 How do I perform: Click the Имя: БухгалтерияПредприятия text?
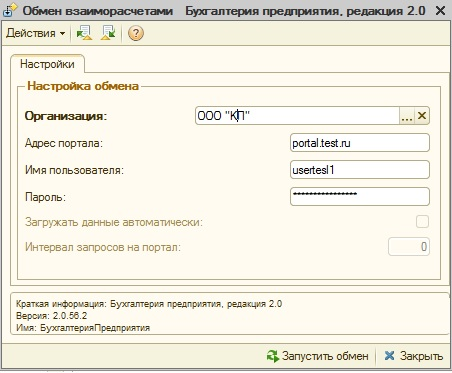click(83, 328)
